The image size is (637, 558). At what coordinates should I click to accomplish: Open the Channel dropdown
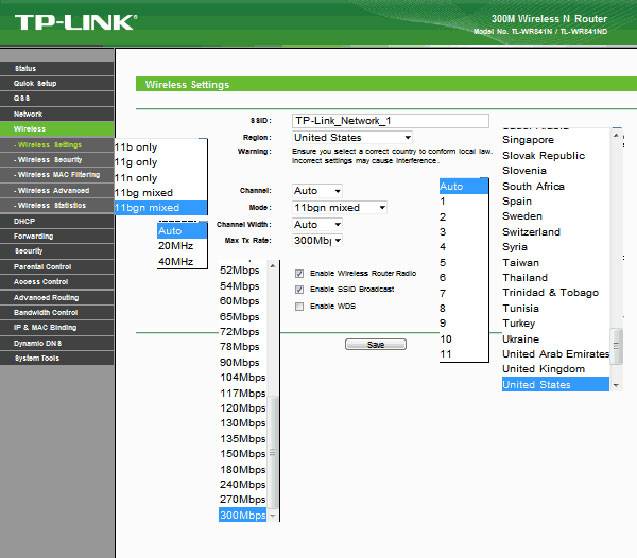pos(317,190)
